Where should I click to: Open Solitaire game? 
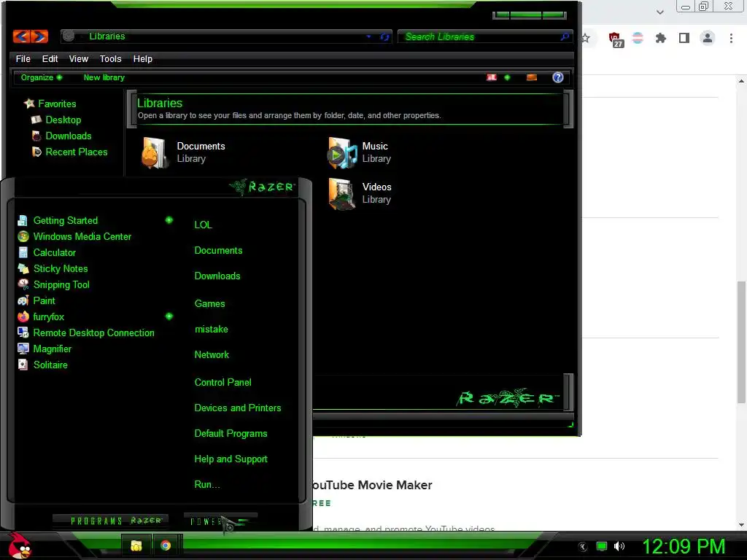[42, 365]
